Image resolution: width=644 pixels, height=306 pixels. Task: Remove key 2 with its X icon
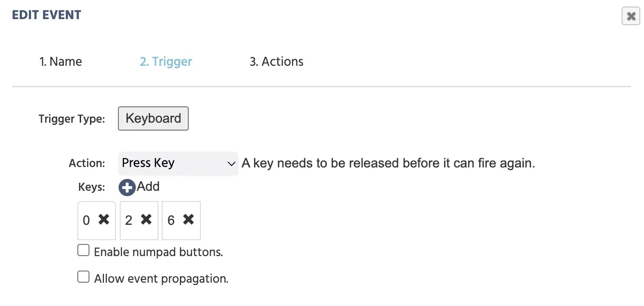coord(146,219)
